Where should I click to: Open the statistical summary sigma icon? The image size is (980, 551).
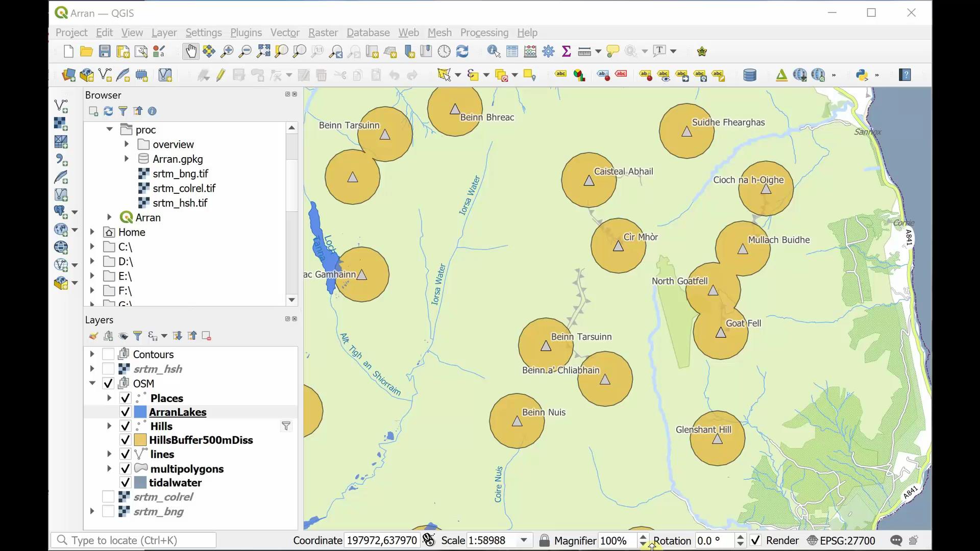566,51
